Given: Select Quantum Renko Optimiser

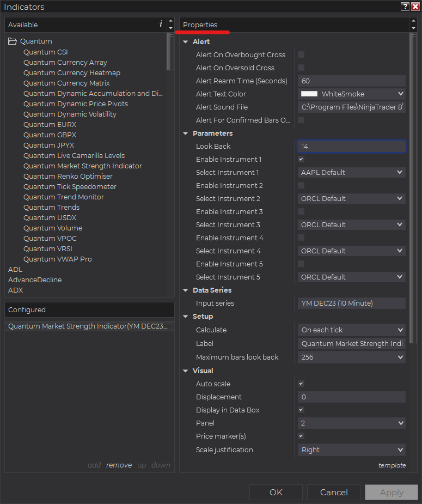Looking at the screenshot, I should click(x=68, y=176).
